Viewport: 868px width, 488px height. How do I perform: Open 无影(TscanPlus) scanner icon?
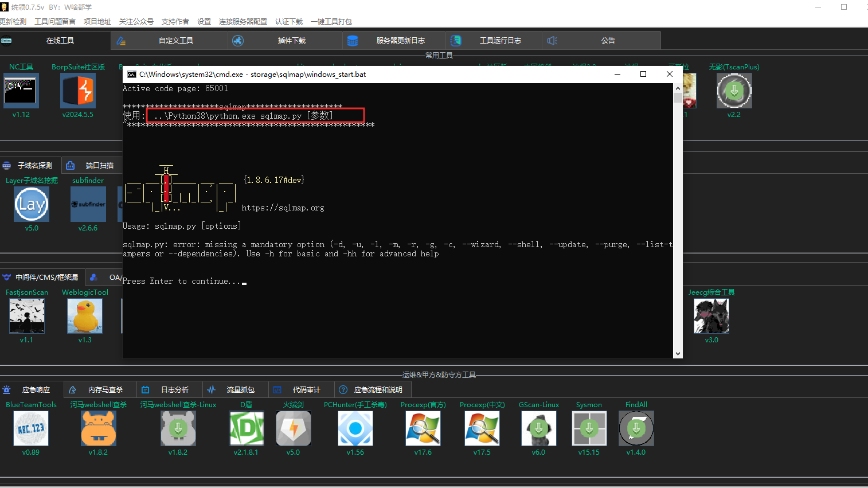[734, 91]
